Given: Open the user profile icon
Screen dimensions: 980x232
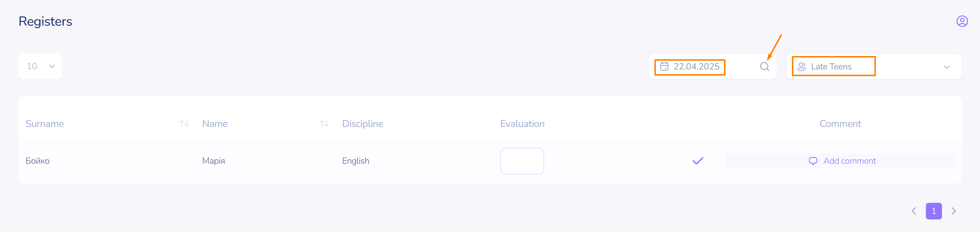Looking at the screenshot, I should tap(962, 21).
